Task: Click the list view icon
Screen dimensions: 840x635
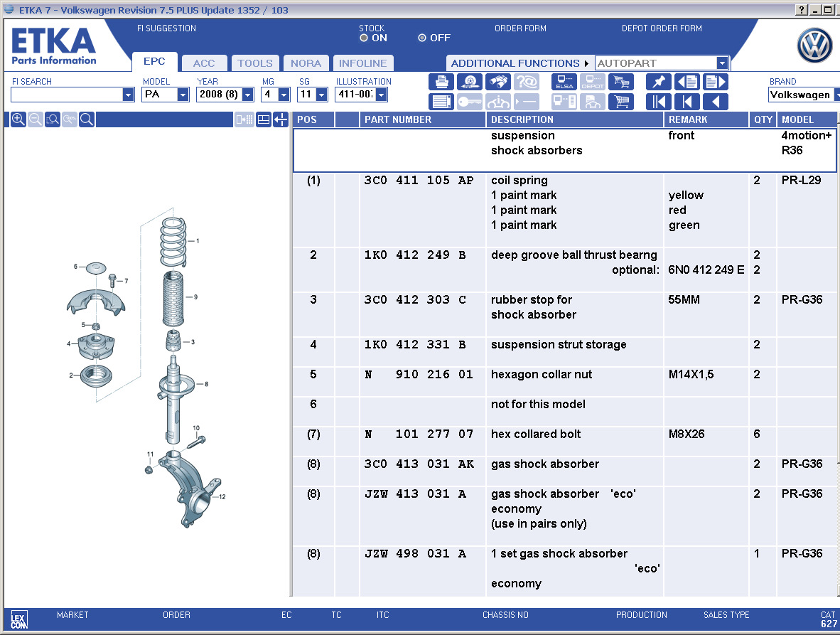Action: [x=441, y=101]
